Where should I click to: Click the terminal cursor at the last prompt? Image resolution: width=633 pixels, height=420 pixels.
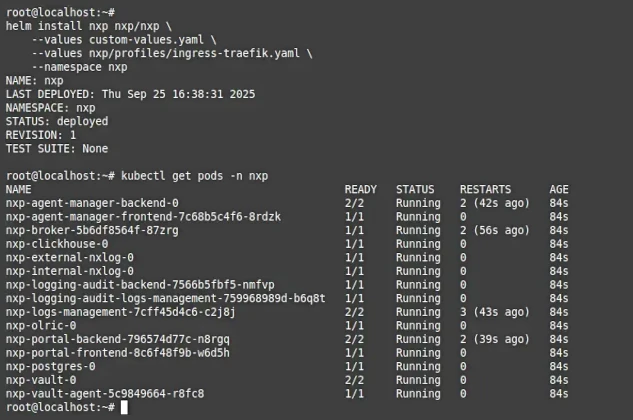coord(124,408)
